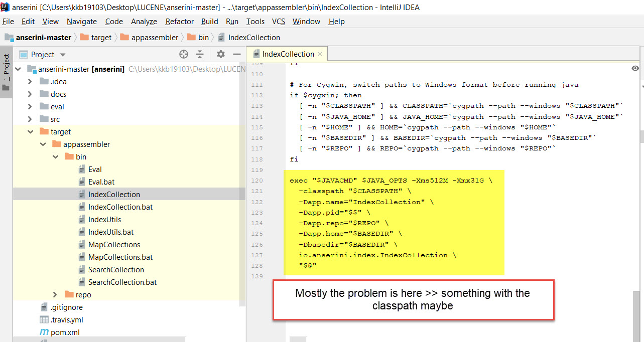Click appassembler breadcrumb in navigation bar
Screen dimensions: 644x342
149,38
